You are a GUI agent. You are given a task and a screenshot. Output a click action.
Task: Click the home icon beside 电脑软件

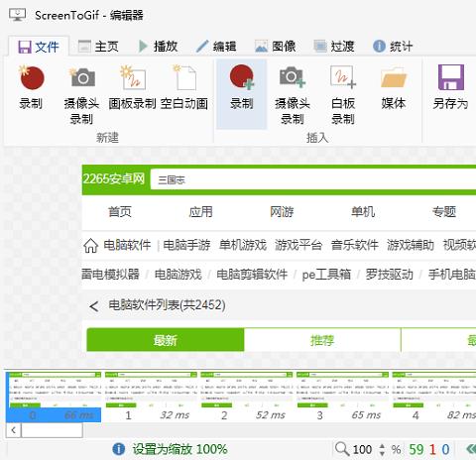90,246
